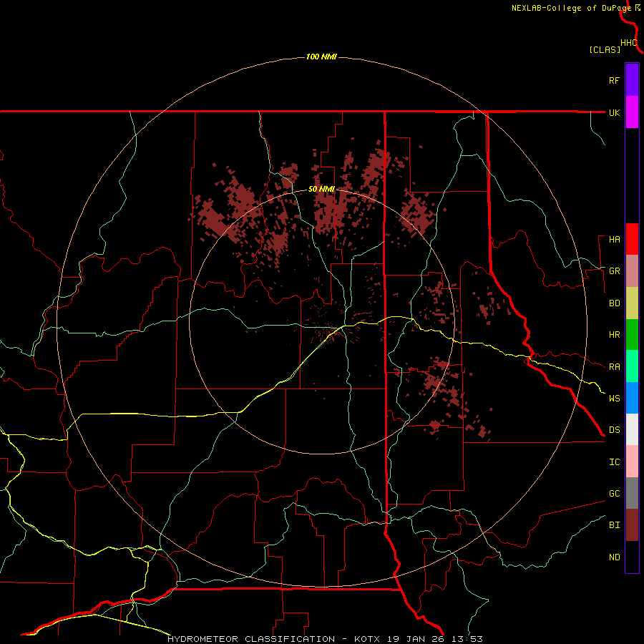The width and height of the screenshot is (644, 644).
Task: Click the [CLAS] legend header
Action: (605, 49)
